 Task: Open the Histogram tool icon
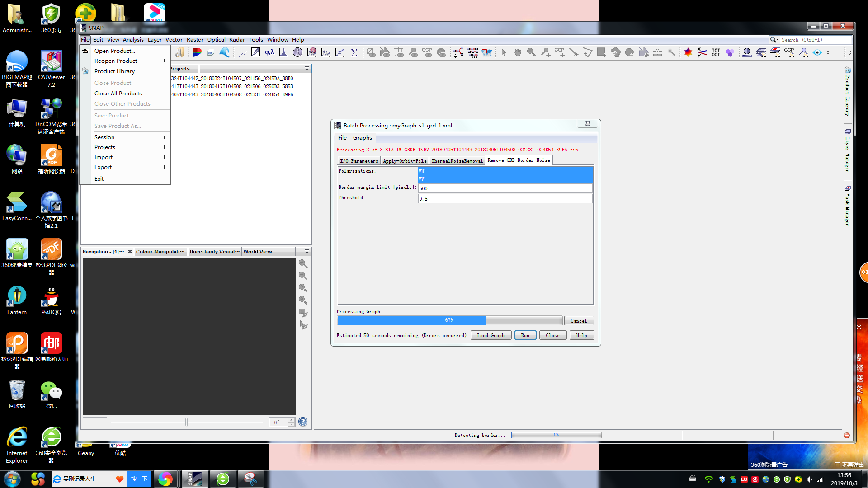click(283, 52)
